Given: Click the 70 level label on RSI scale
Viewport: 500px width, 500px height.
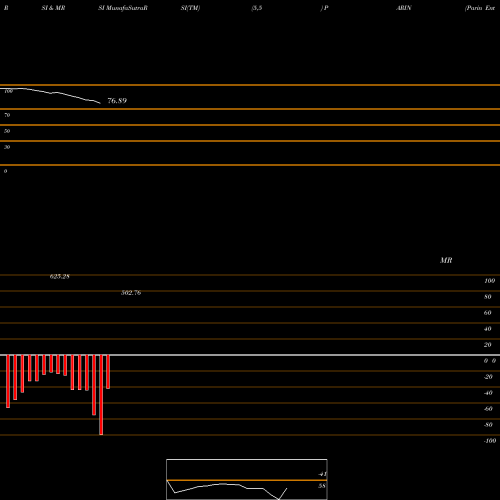Looking at the screenshot, I should (7, 115).
